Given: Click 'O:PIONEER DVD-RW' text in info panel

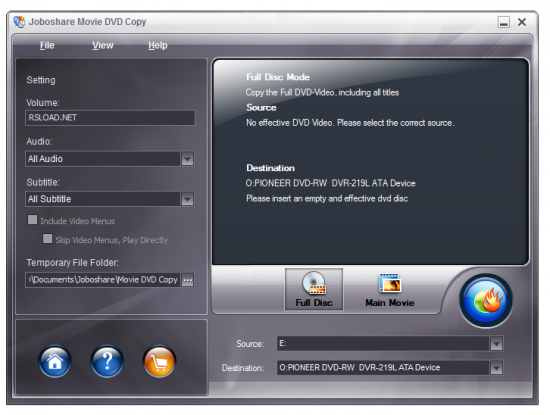Looking at the screenshot, I should click(x=330, y=183).
